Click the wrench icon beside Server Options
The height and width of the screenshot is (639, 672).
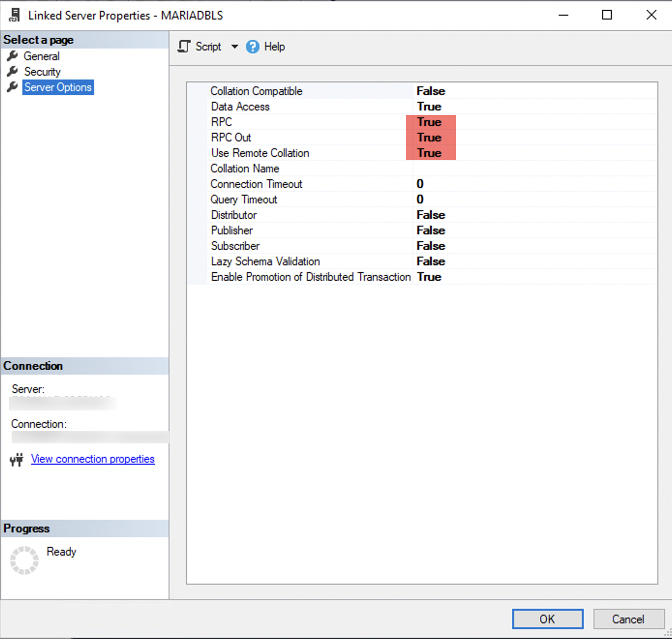point(13,87)
